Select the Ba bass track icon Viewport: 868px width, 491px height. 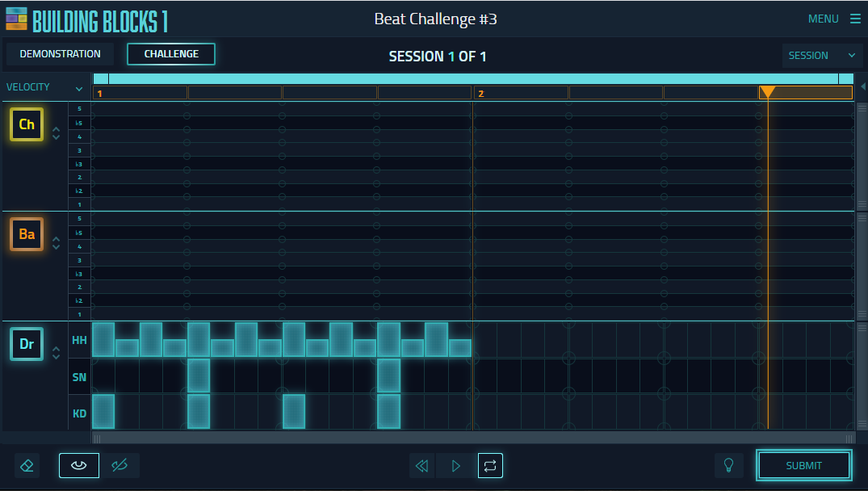[26, 234]
